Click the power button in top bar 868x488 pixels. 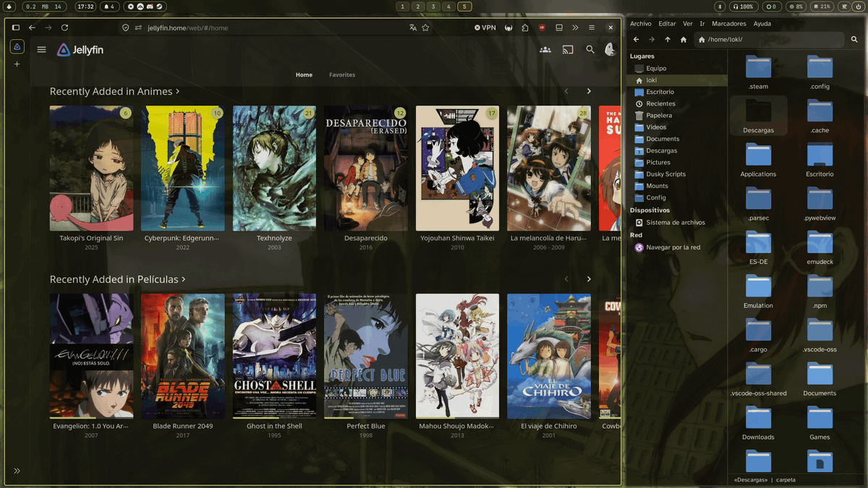857,7
